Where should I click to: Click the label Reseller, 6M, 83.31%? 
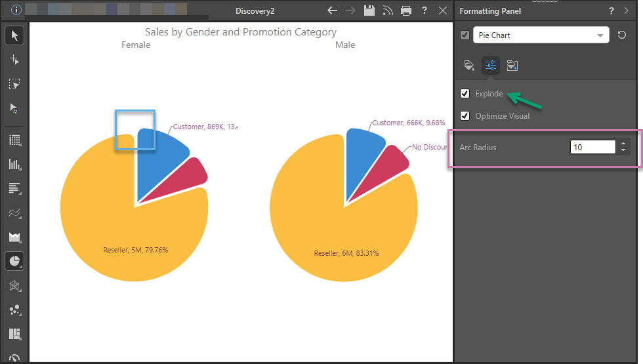pyautogui.click(x=346, y=253)
